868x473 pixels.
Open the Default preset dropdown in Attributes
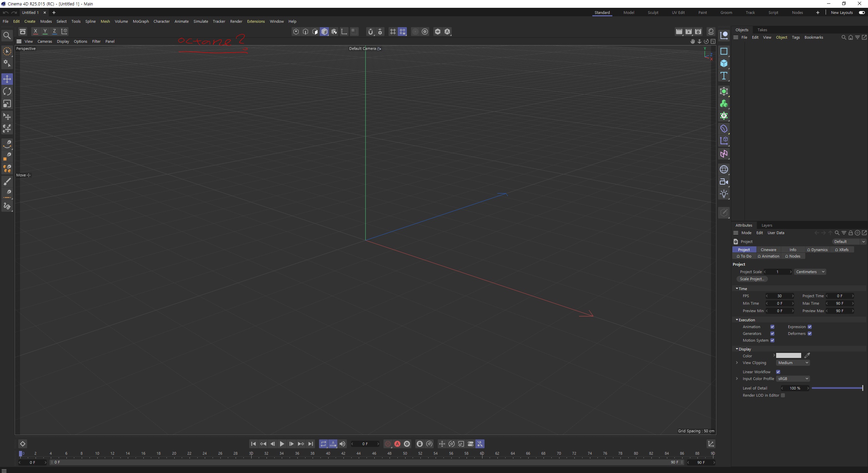(849, 242)
